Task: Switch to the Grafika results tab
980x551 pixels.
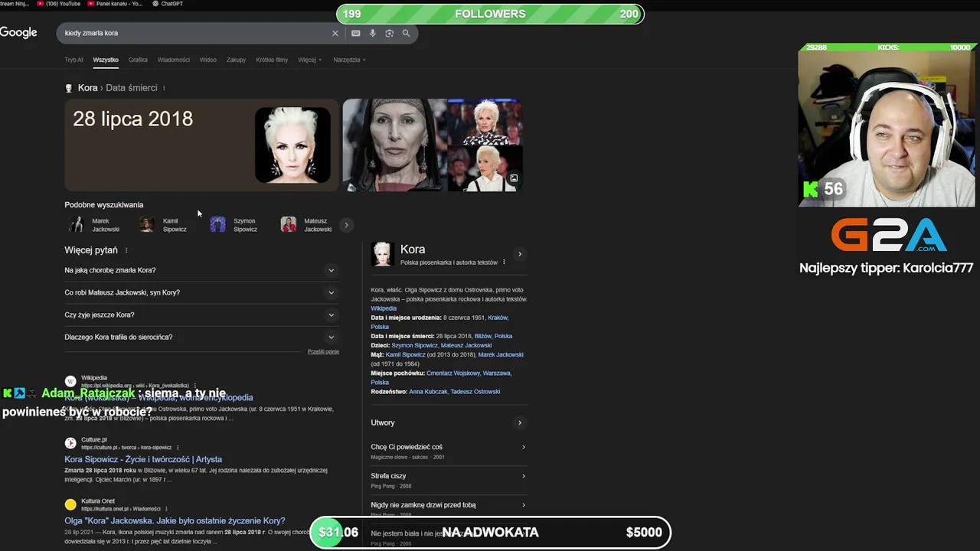Action: coord(138,60)
